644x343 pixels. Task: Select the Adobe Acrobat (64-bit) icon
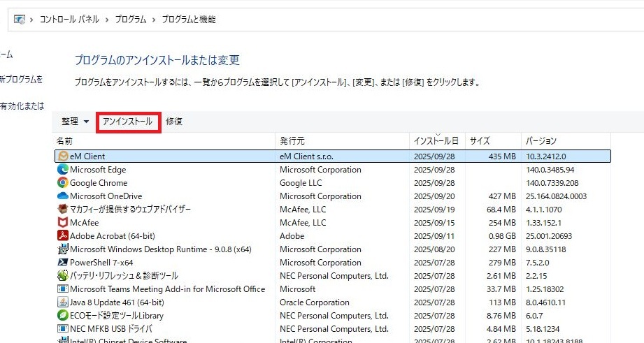[x=63, y=236]
